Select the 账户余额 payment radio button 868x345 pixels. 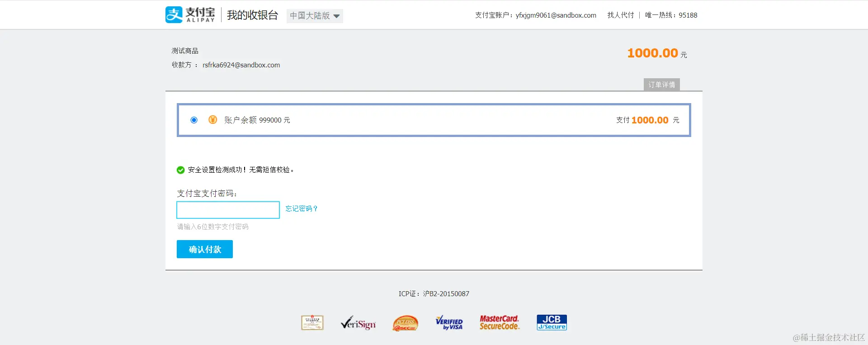[x=194, y=120]
